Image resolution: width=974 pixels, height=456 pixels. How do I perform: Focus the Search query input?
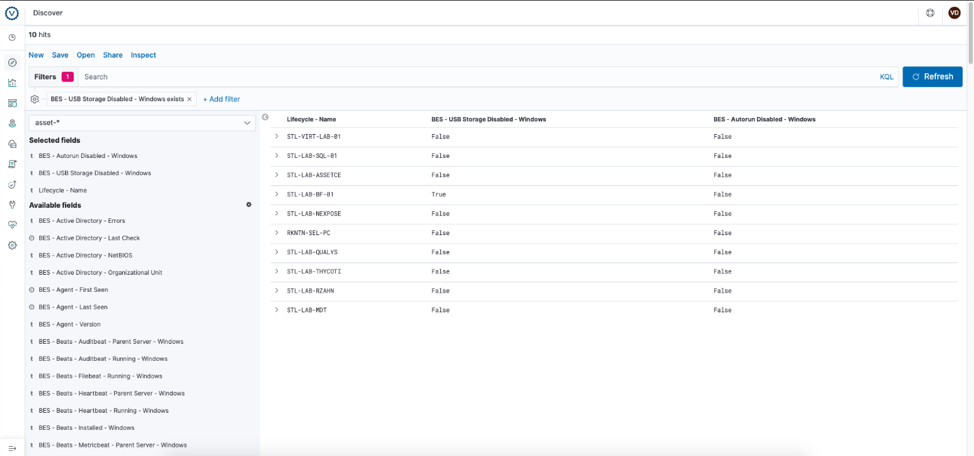tap(478, 77)
